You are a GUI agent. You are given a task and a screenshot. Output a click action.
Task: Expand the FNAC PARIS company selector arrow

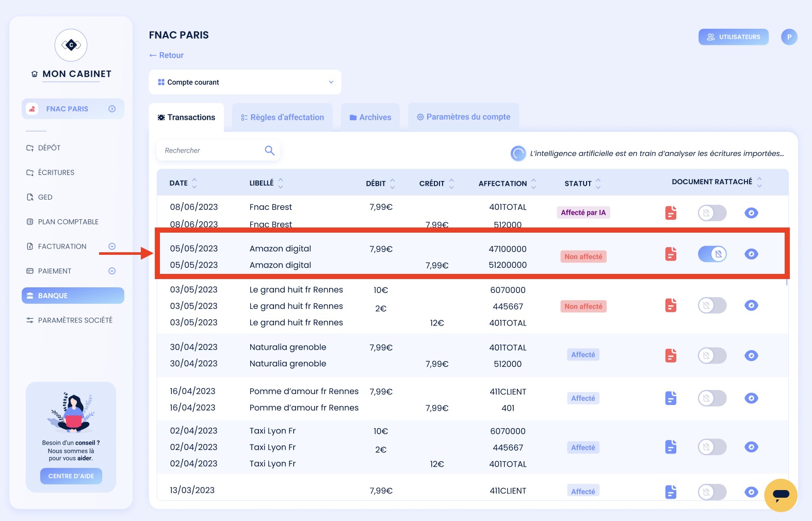(112, 109)
